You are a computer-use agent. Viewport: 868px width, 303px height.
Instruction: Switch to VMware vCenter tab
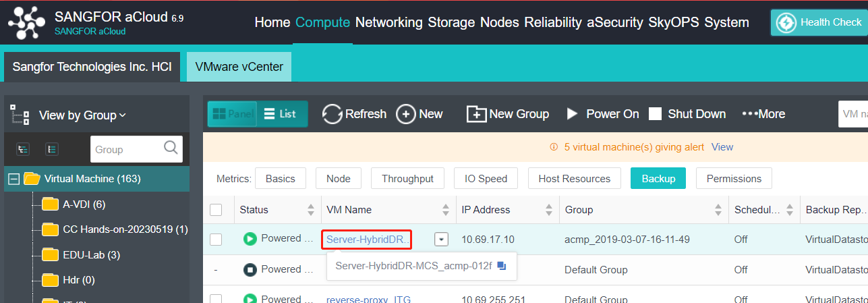click(x=239, y=67)
